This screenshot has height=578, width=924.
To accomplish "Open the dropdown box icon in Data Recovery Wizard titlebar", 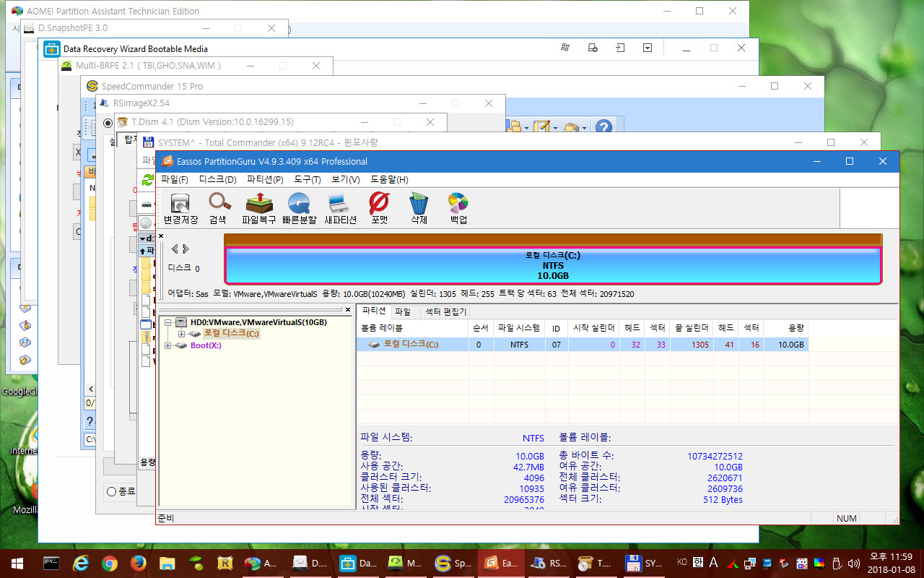I will [648, 48].
